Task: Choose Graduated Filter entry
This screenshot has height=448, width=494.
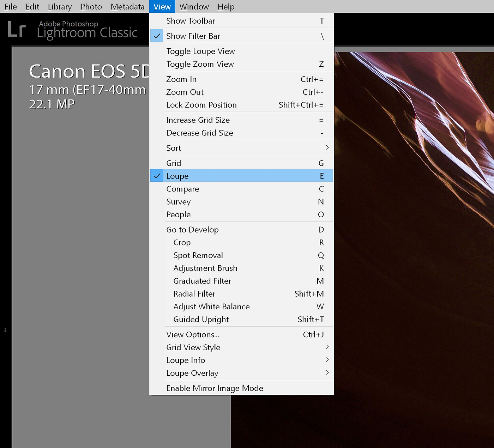Action: tap(242, 281)
